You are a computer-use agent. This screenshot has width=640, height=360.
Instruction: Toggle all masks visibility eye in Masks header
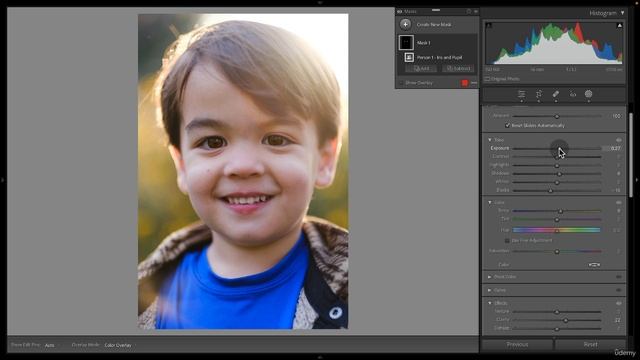(x=400, y=11)
